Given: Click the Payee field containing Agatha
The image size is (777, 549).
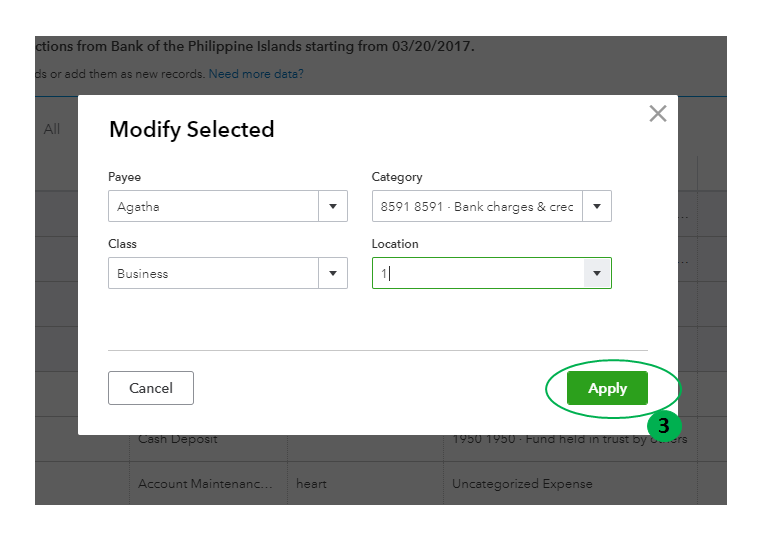Looking at the screenshot, I should point(214,207).
